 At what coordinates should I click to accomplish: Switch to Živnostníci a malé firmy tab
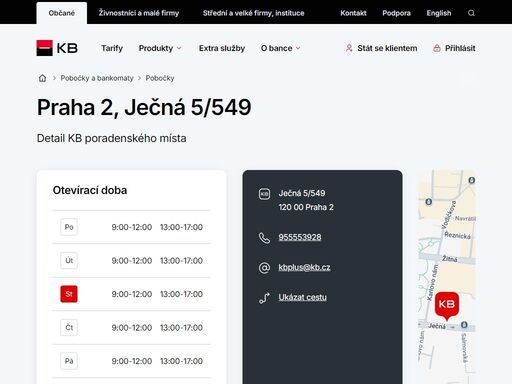coord(139,13)
